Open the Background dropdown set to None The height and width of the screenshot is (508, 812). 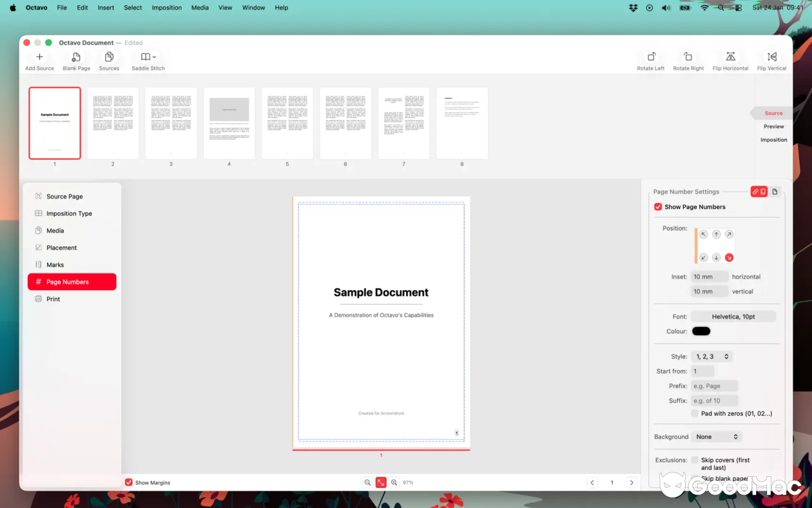(x=717, y=436)
